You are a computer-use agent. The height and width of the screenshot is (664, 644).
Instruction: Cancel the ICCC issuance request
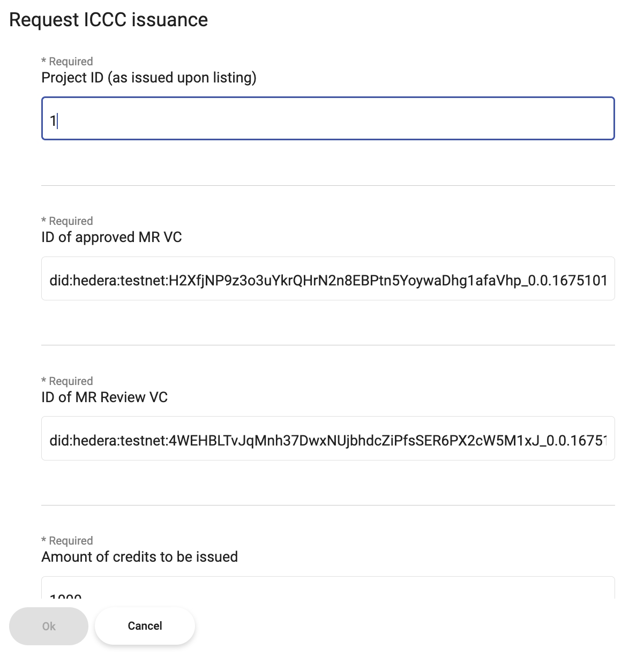tap(145, 626)
